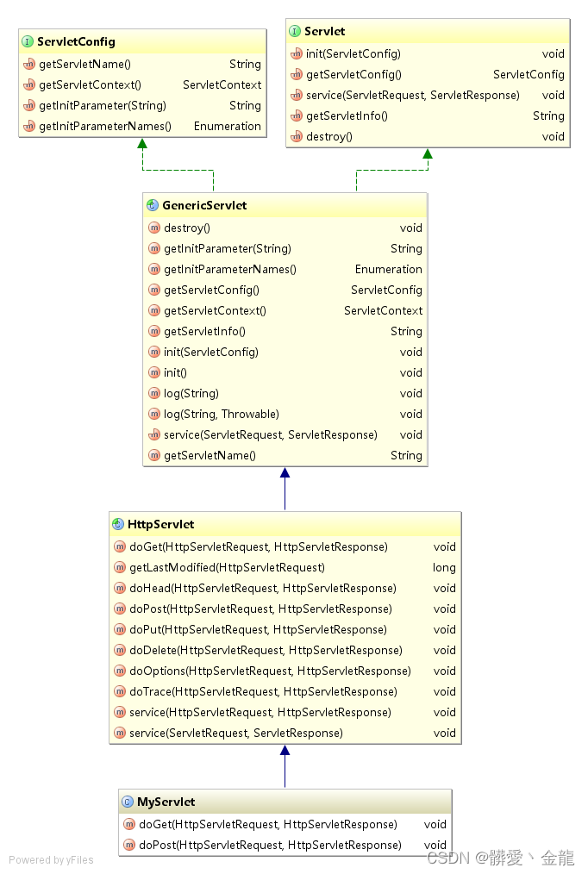The image size is (588, 874).
Task: Select getServletContext() in GenericServlet
Action: [216, 310]
